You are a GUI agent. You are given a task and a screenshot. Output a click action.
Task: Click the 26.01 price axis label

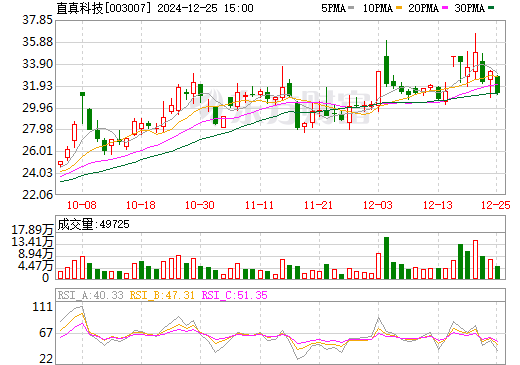point(37,151)
